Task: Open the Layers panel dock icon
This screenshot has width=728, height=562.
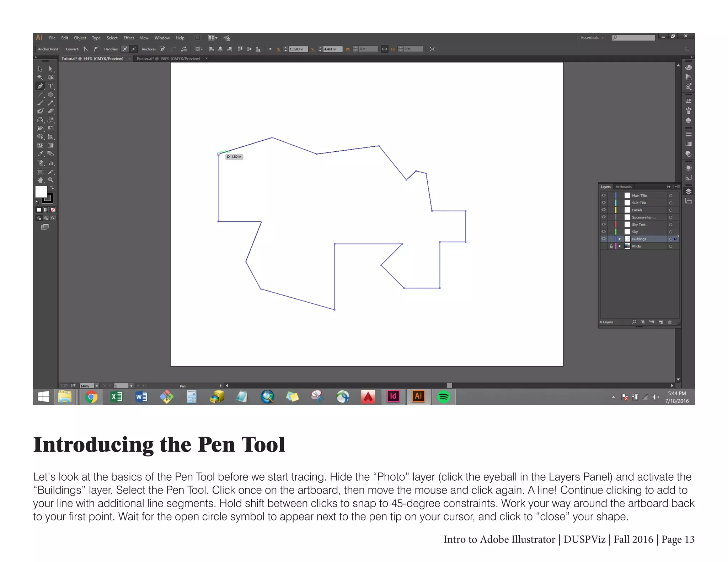Action: point(689,191)
